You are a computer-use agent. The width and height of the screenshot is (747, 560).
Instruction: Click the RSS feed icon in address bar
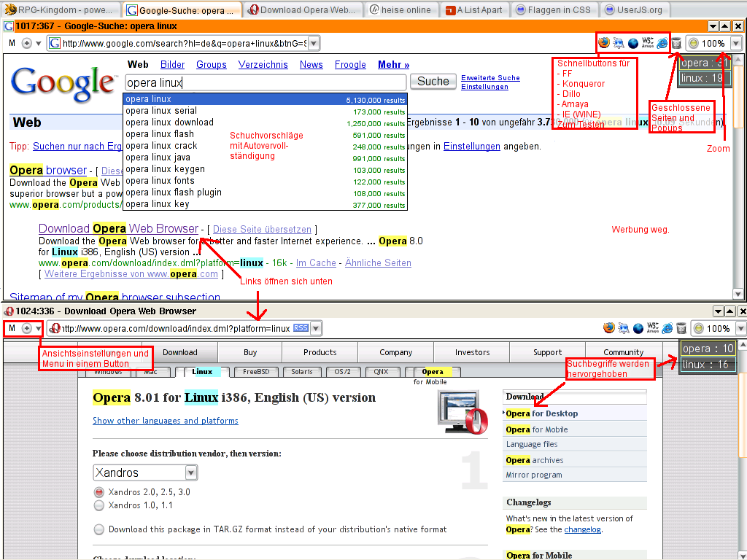point(301,327)
